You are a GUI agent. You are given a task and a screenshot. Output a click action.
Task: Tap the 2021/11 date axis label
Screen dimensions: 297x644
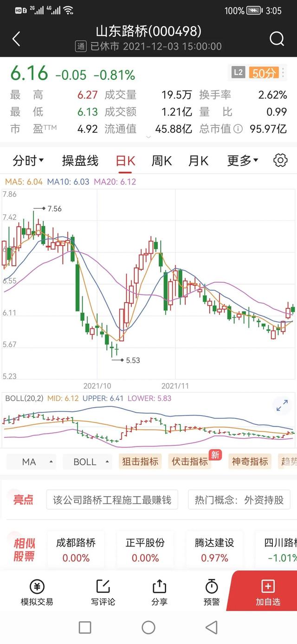(x=175, y=385)
